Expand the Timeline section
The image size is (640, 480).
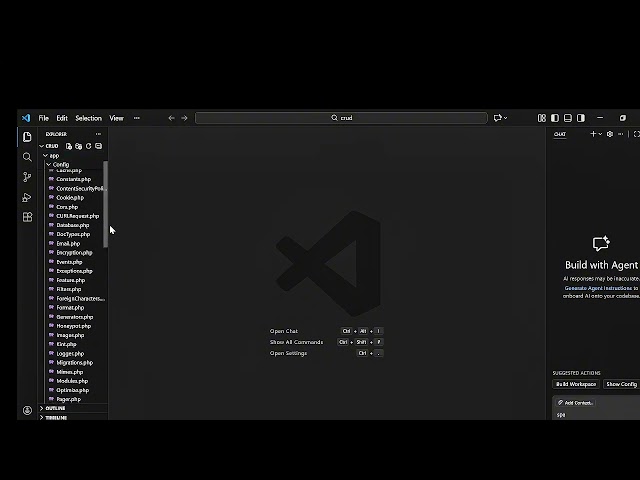56,418
